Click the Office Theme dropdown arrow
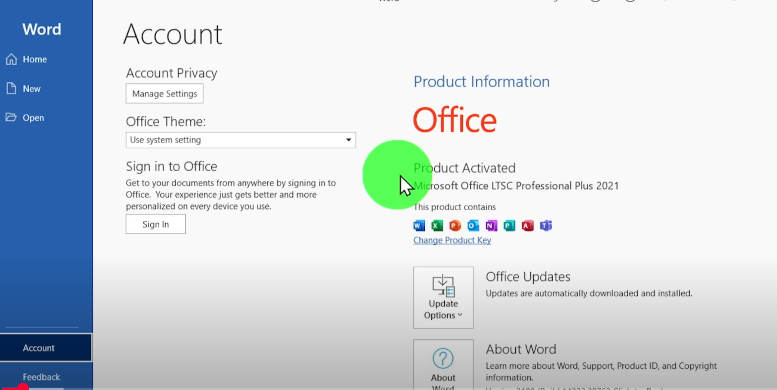777x390 pixels. click(348, 140)
